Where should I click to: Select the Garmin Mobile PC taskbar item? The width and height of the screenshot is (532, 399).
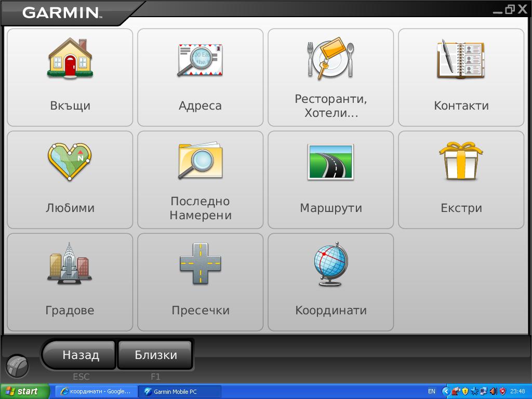point(180,392)
